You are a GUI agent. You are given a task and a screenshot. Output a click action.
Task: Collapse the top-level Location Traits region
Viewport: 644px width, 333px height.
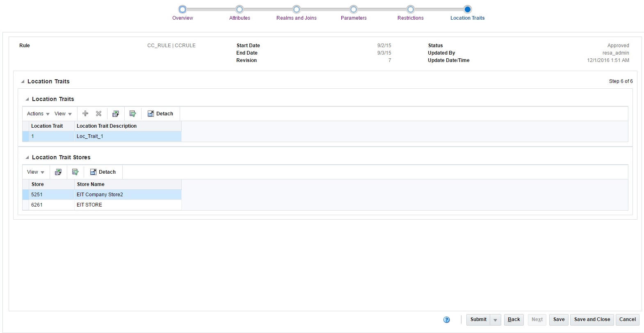(x=23, y=82)
